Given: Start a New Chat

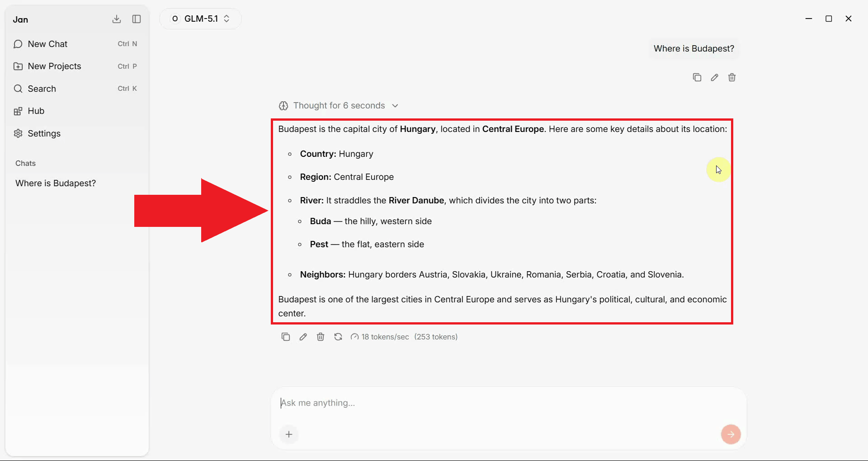Looking at the screenshot, I should coord(47,44).
